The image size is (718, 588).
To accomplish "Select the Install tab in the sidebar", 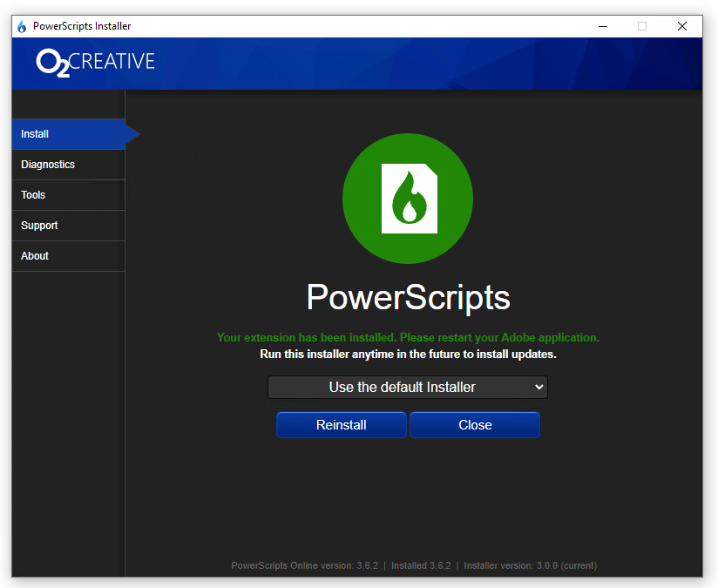I will point(68,134).
